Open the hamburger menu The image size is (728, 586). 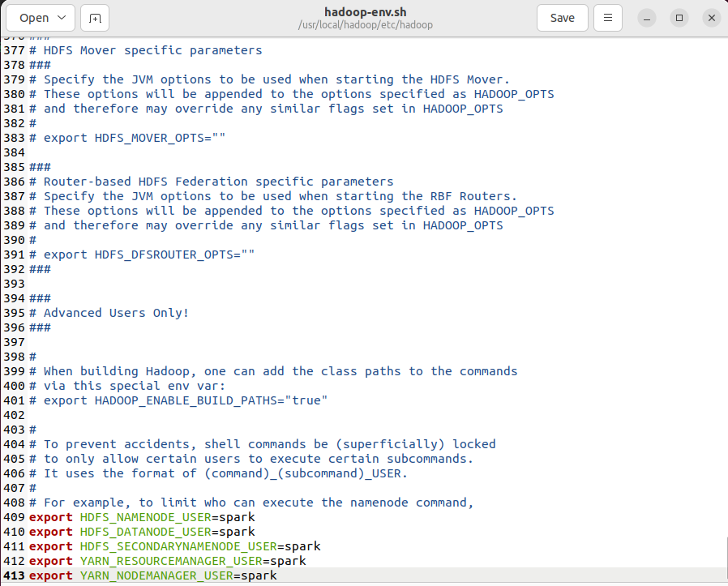(608, 18)
